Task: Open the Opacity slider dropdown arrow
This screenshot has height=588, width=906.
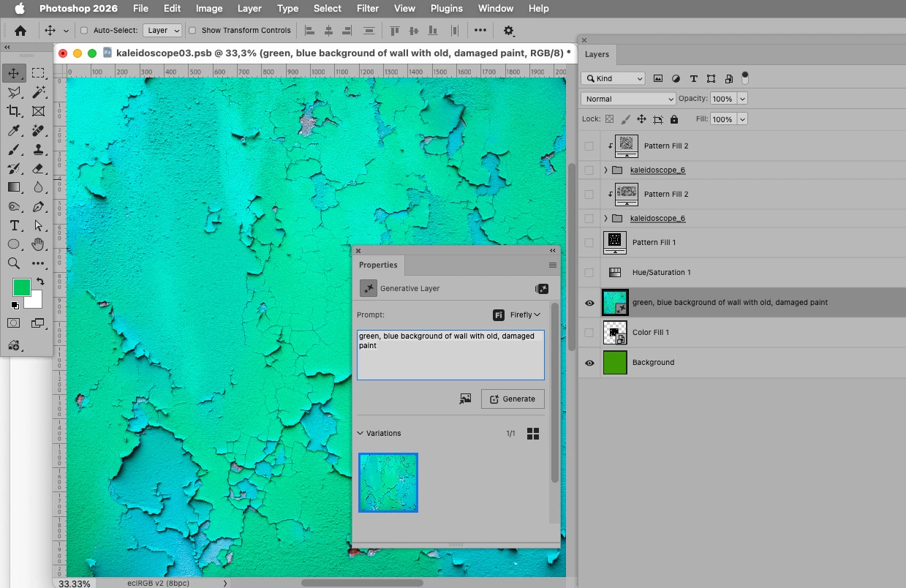Action: click(743, 99)
